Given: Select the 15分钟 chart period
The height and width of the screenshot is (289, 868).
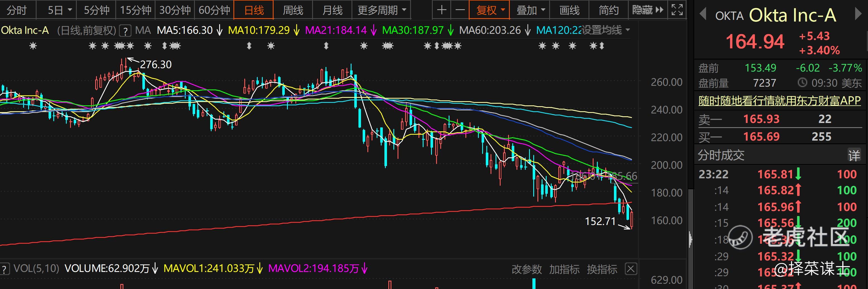Looking at the screenshot, I should tap(135, 10).
